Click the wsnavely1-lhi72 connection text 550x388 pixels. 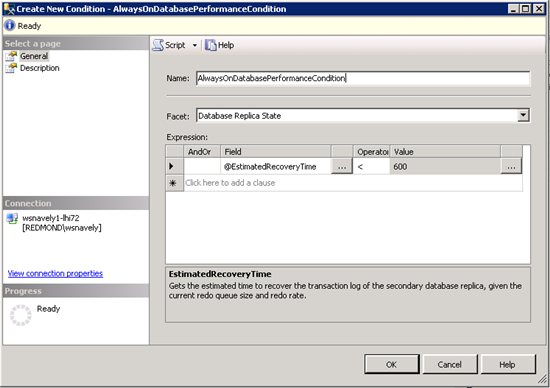[x=51, y=218]
